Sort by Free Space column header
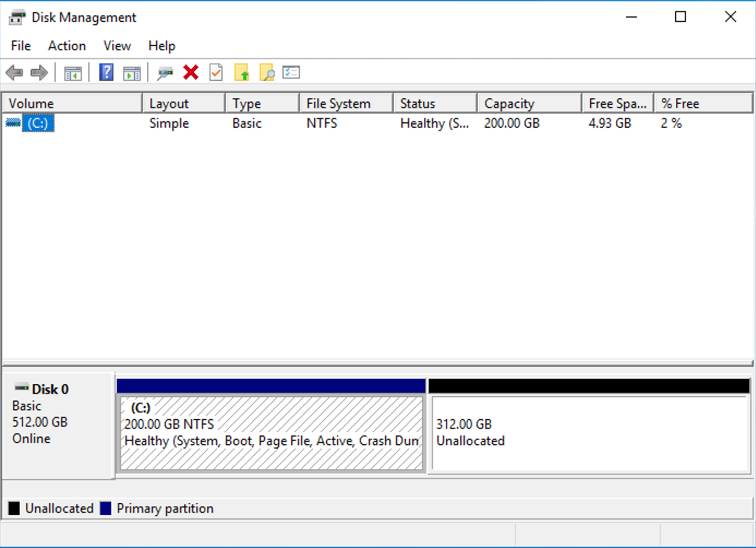The width and height of the screenshot is (756, 548). (618, 103)
